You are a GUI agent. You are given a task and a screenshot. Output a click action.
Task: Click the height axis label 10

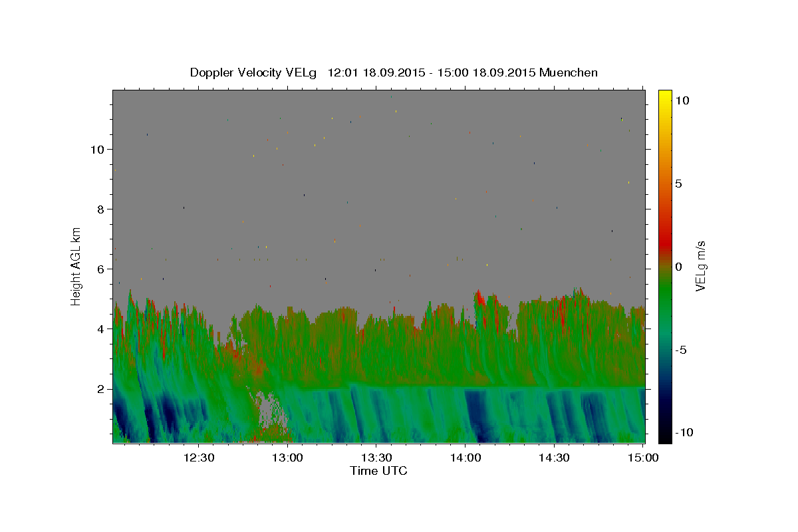pyautogui.click(x=98, y=150)
